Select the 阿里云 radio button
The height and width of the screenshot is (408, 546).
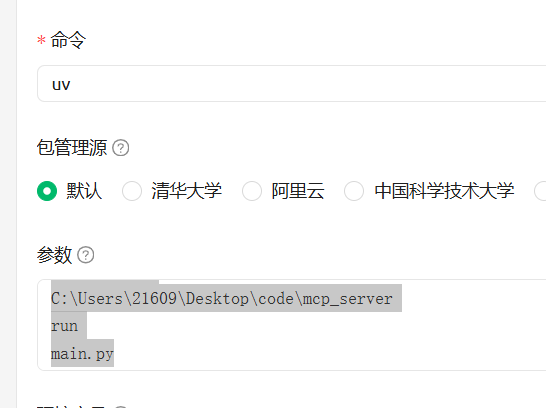(252, 191)
